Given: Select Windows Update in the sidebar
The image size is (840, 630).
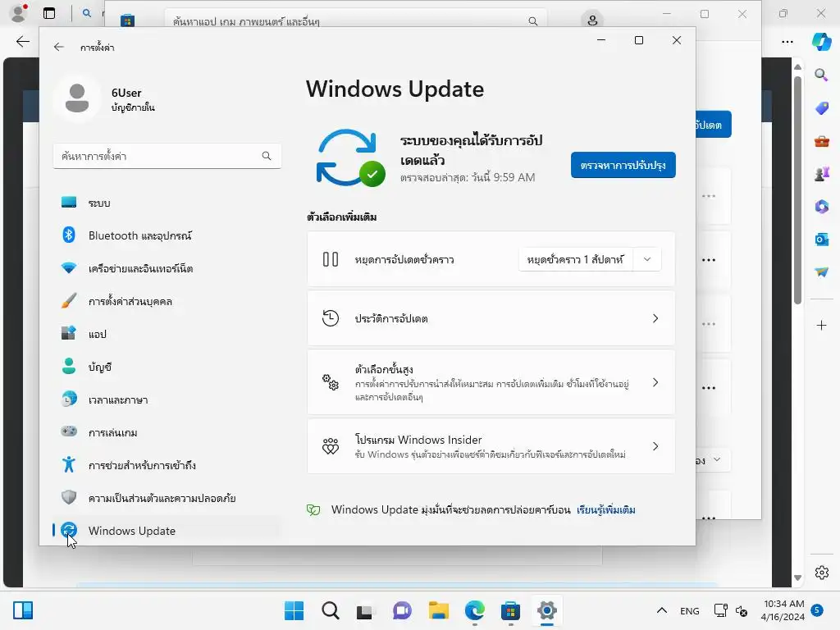Looking at the screenshot, I should click(166, 531).
